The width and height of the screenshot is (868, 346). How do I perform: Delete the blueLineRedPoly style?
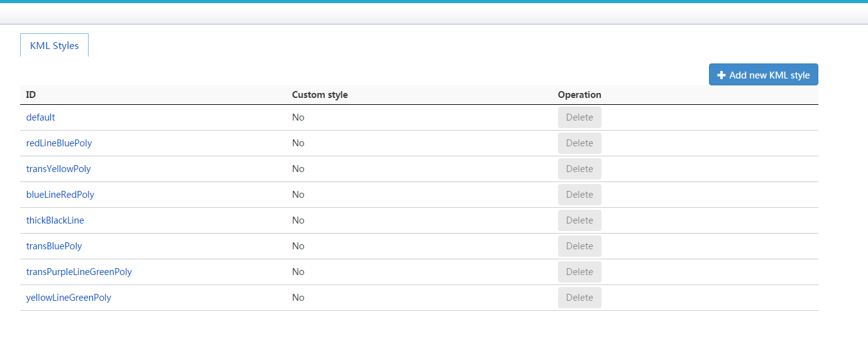(x=580, y=195)
